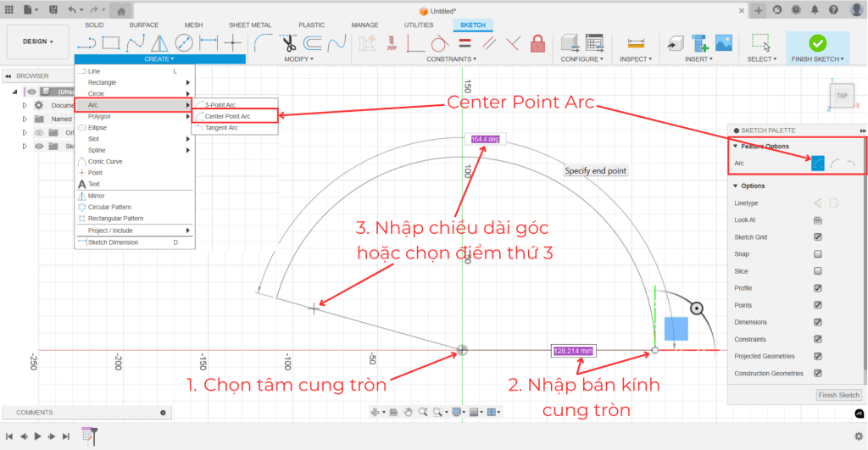The height and width of the screenshot is (450, 868).
Task: Click the Finish Sketch palette button
Action: tap(838, 395)
